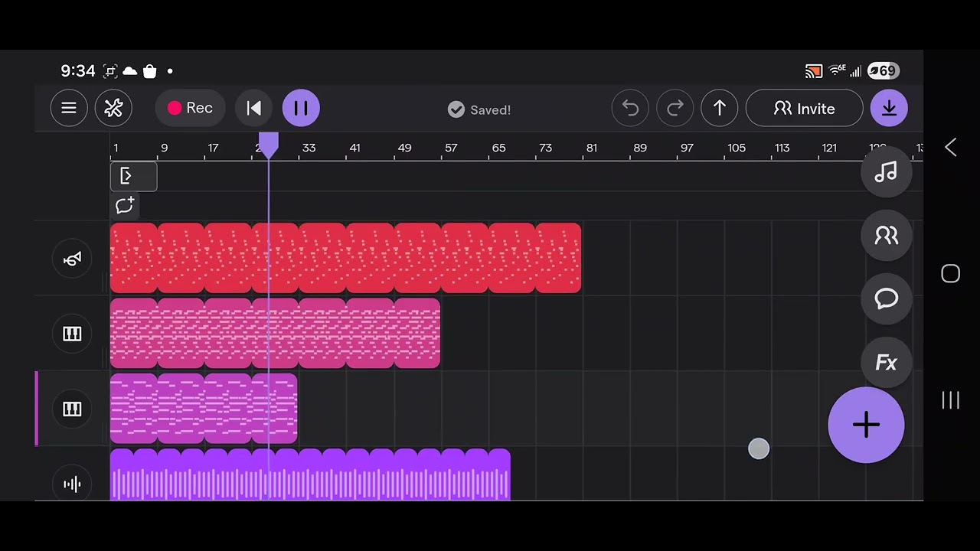Select the red trumpet MIDI clip

(345, 258)
